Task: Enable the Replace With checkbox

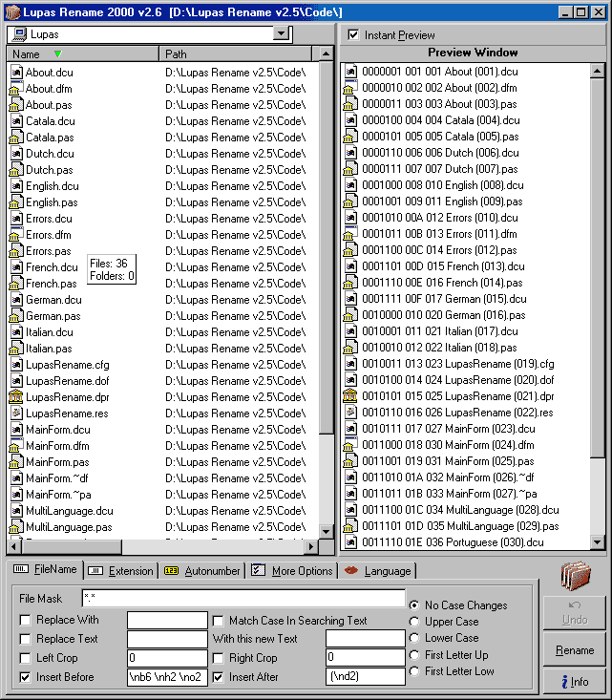Action: (x=25, y=621)
